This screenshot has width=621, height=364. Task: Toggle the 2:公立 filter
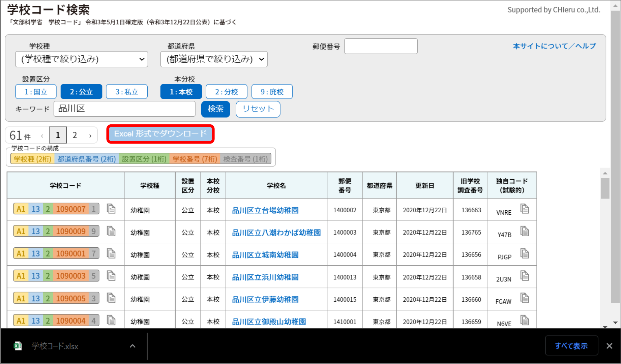81,92
